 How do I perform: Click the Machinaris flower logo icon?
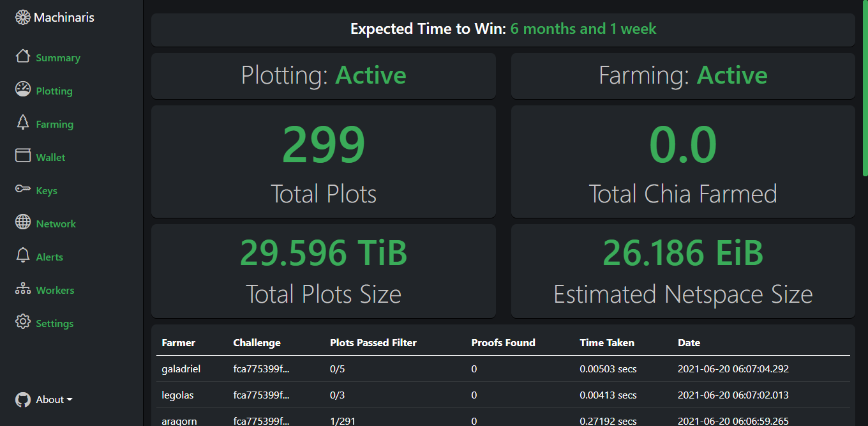(23, 17)
